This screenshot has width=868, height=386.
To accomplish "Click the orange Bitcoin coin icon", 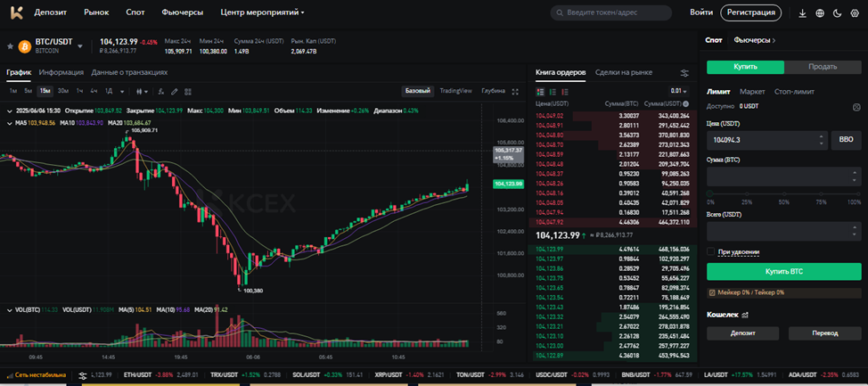I will 24,46.
